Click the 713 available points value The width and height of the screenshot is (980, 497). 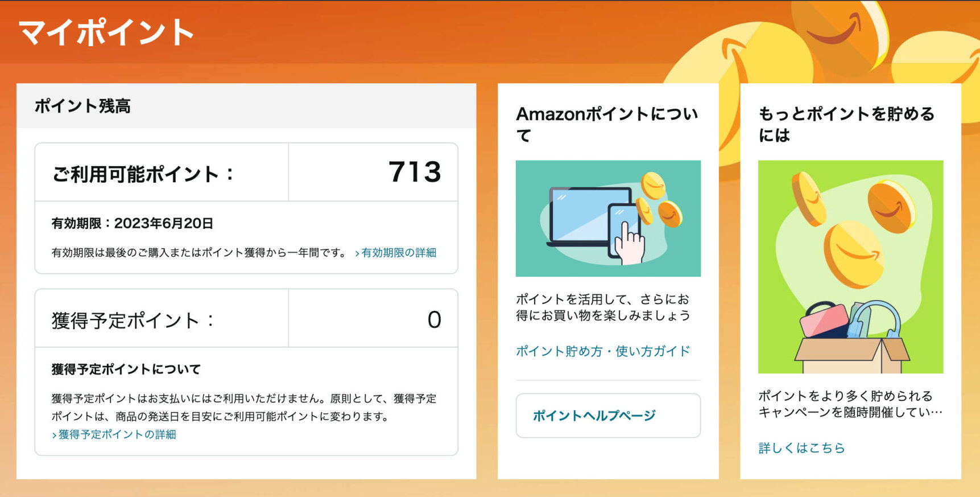tap(415, 172)
